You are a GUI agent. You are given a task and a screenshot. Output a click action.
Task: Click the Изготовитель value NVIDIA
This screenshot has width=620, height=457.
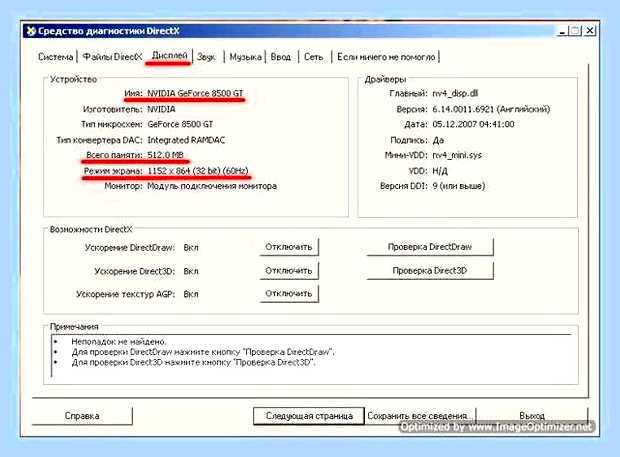(161, 109)
